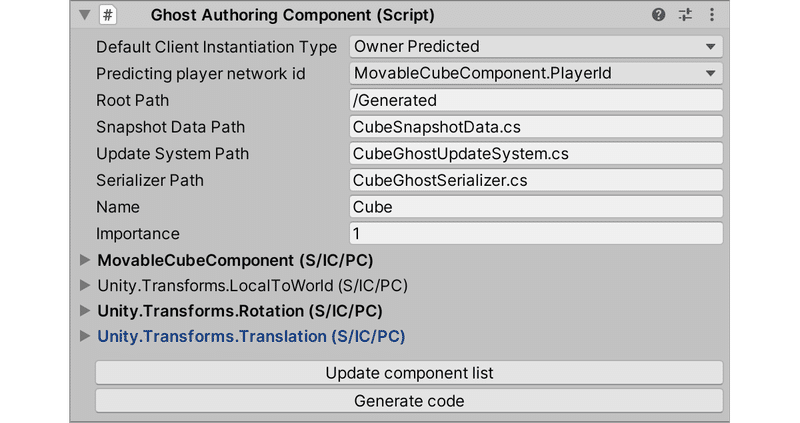The height and width of the screenshot is (423, 800).
Task: Click the Update System Path field
Action: point(536,154)
